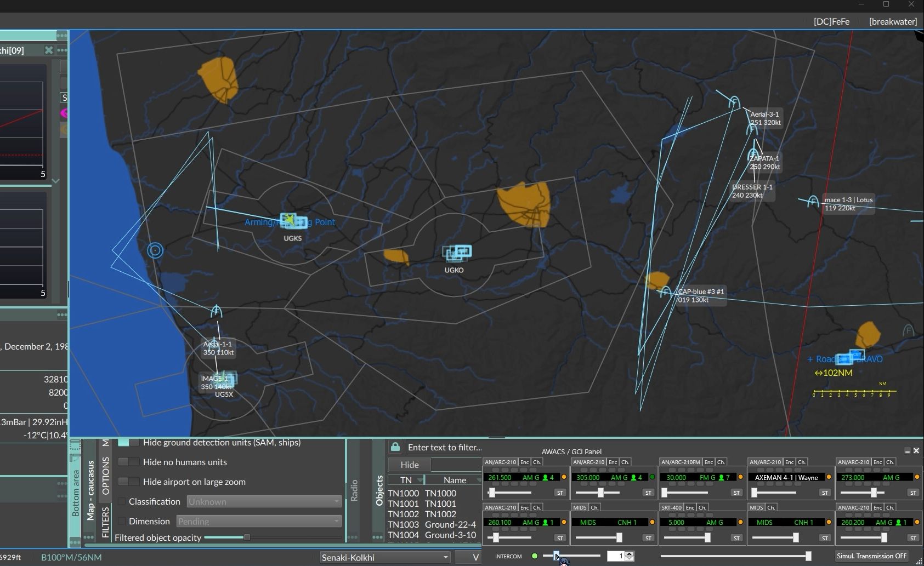The height and width of the screenshot is (566, 924).
Task: Click the CAP-blue #3 #1 aircraft symbol
Action: (x=666, y=291)
